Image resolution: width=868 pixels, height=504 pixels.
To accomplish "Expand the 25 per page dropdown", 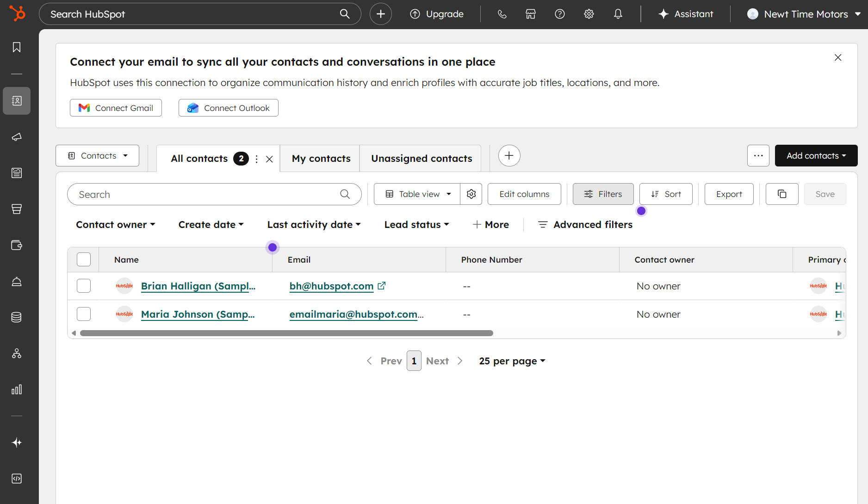I will coord(512,361).
